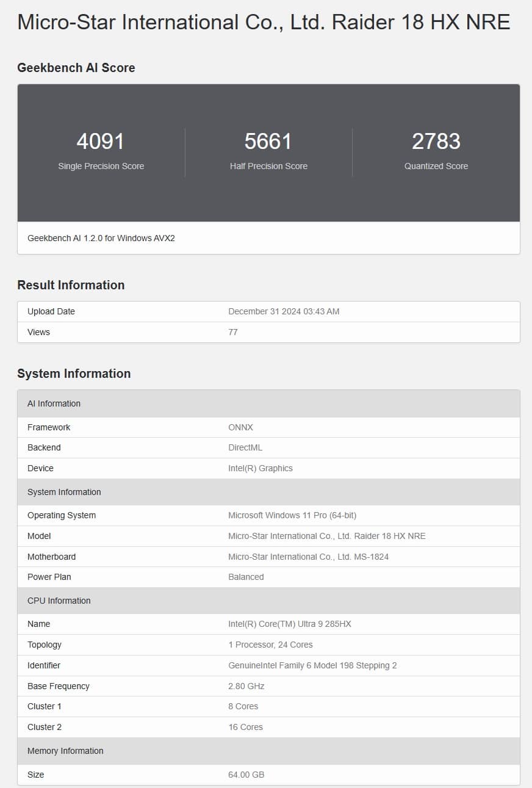The width and height of the screenshot is (532, 788).
Task: Click the Raider 18 HX NRE page title
Action: [x=264, y=22]
